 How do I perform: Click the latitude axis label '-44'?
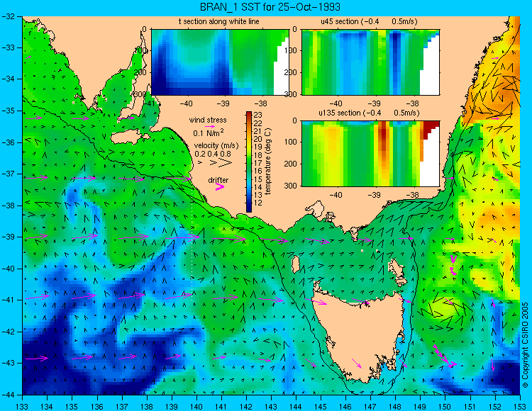point(8,395)
